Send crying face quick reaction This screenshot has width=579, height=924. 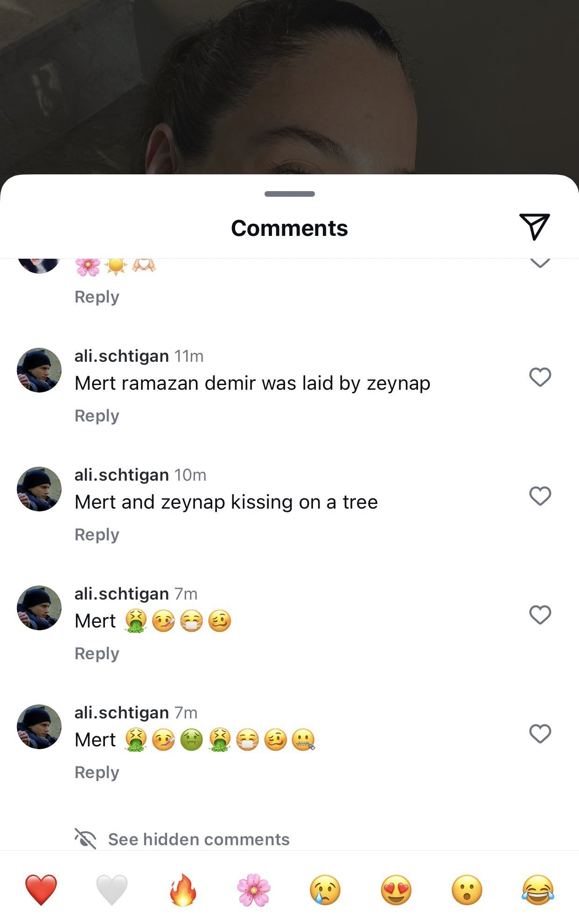point(325,890)
